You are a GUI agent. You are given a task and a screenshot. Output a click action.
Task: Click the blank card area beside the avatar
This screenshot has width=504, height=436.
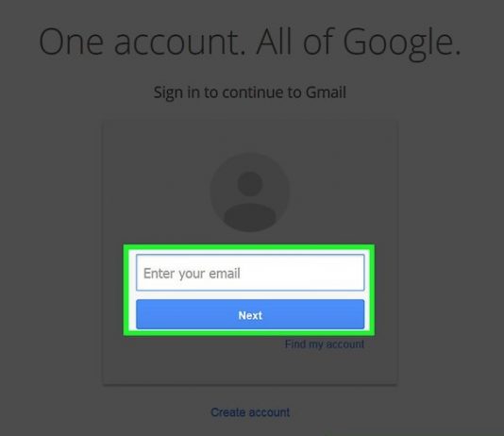[x=343, y=193]
